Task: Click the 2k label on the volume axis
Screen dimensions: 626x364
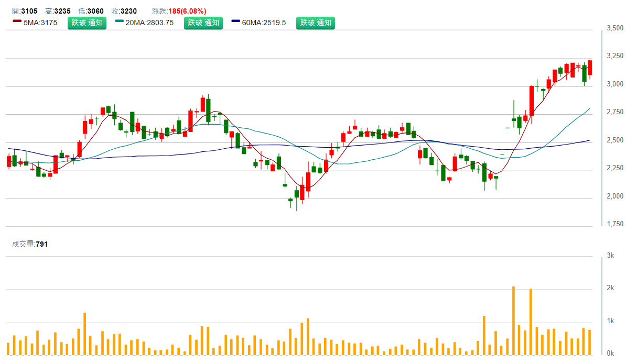Action: click(x=610, y=288)
